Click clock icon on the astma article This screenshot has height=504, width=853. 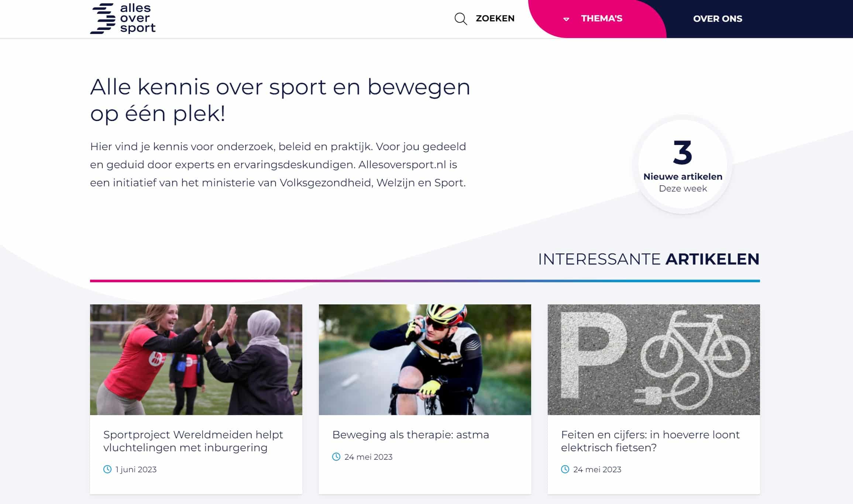click(x=336, y=457)
